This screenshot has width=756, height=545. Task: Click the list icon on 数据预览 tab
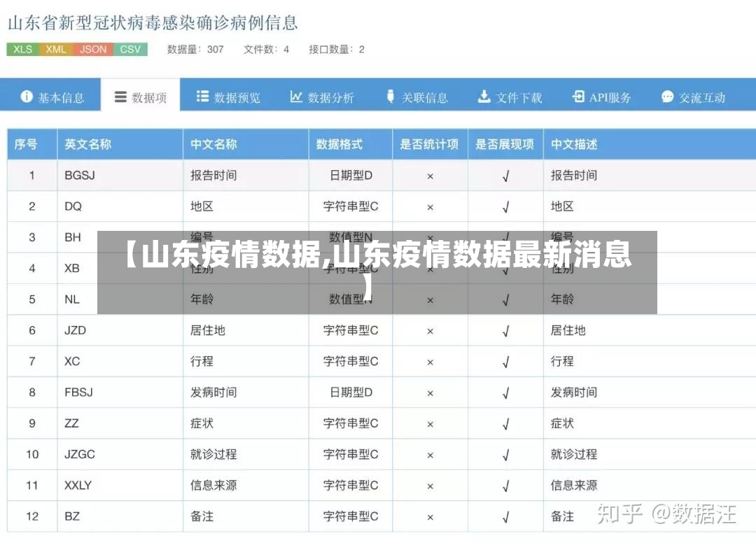[x=202, y=97]
